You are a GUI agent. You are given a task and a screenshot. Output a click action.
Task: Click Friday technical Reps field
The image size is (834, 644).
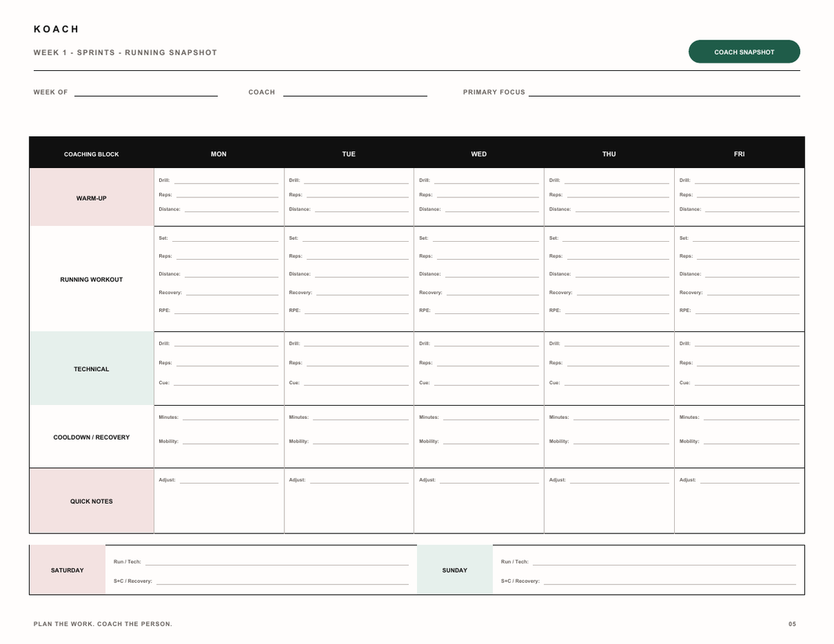click(748, 363)
